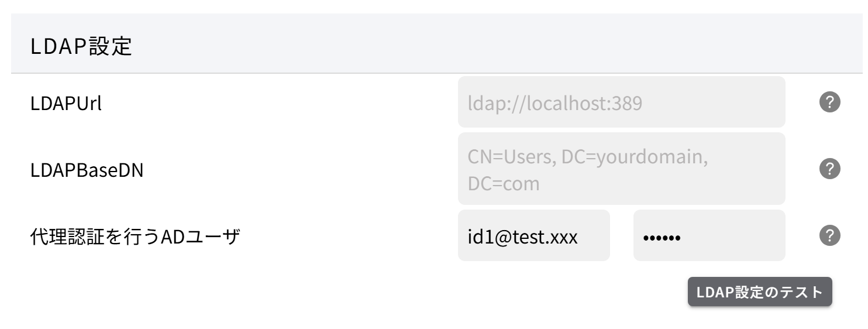Viewport: 868px width, 329px height.
Task: Click into the AD user ID box
Action: pos(533,235)
